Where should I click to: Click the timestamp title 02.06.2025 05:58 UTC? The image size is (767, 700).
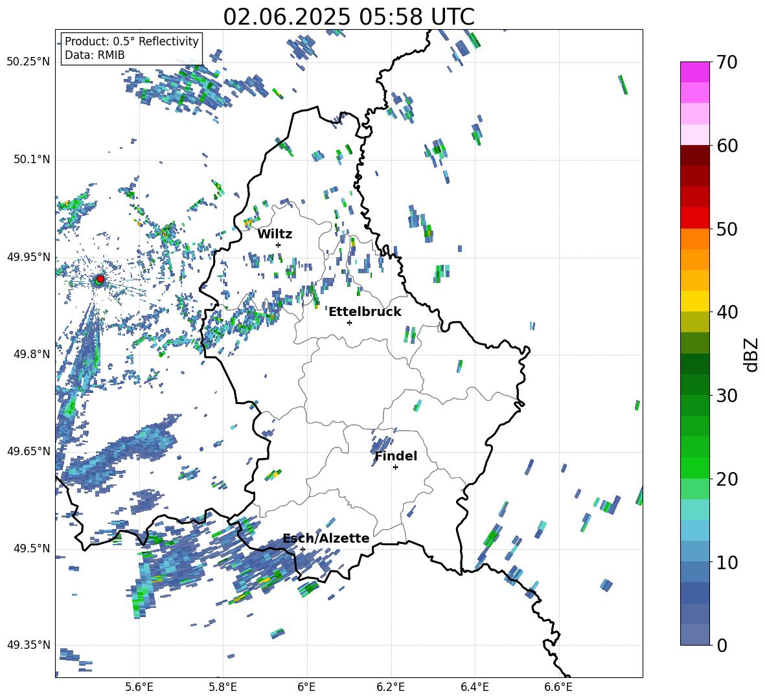click(349, 17)
